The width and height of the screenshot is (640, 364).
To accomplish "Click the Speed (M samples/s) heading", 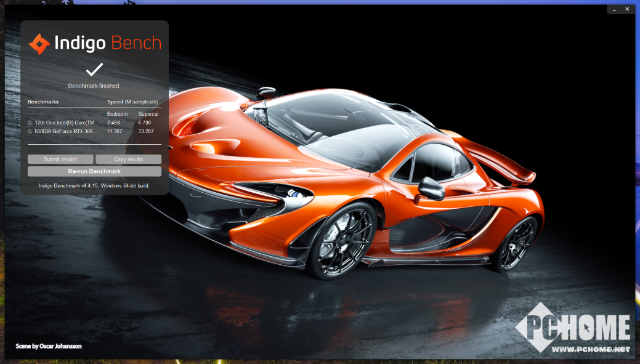I will (x=132, y=102).
